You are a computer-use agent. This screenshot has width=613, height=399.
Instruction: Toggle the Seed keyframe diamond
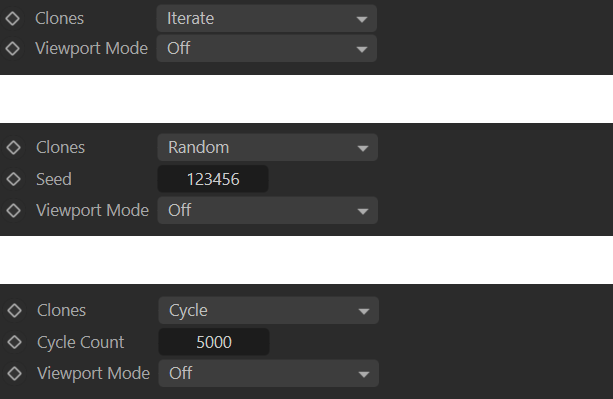pyautogui.click(x=14, y=179)
